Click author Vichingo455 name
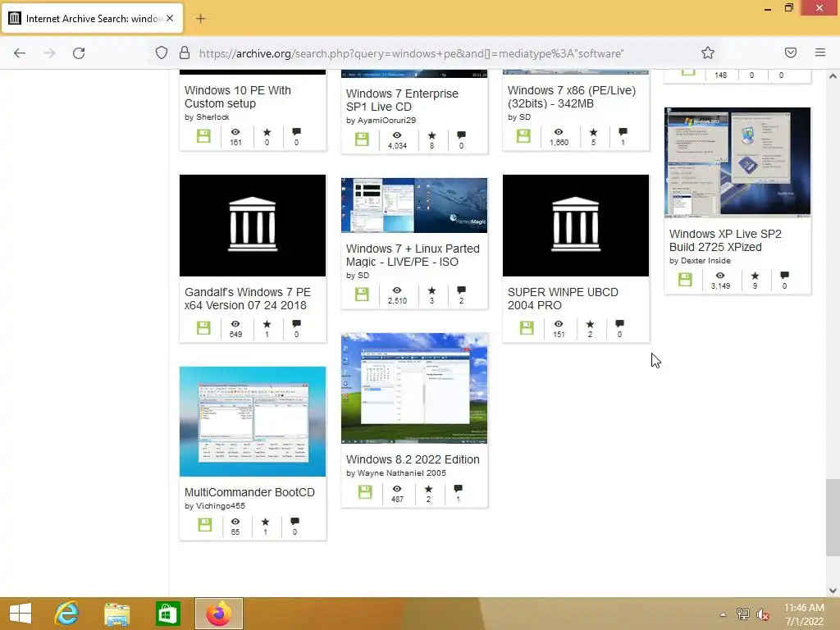The width and height of the screenshot is (840, 630). (220, 506)
